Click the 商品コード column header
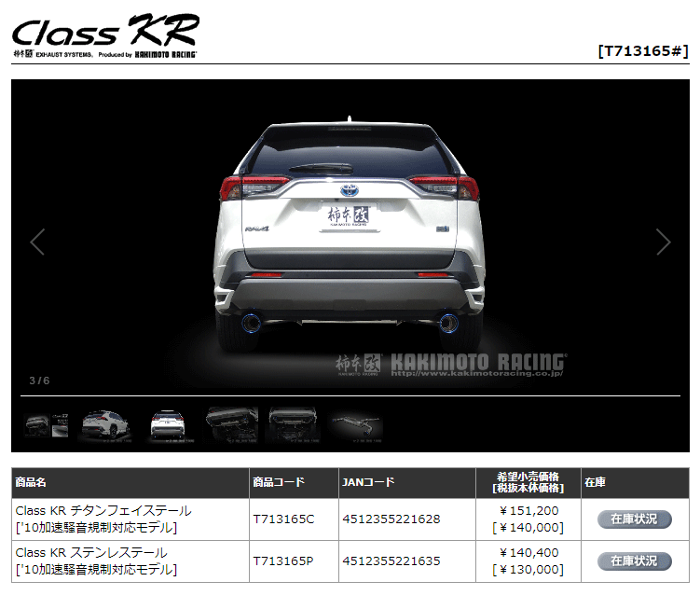The width and height of the screenshot is (700, 609). [x=294, y=482]
